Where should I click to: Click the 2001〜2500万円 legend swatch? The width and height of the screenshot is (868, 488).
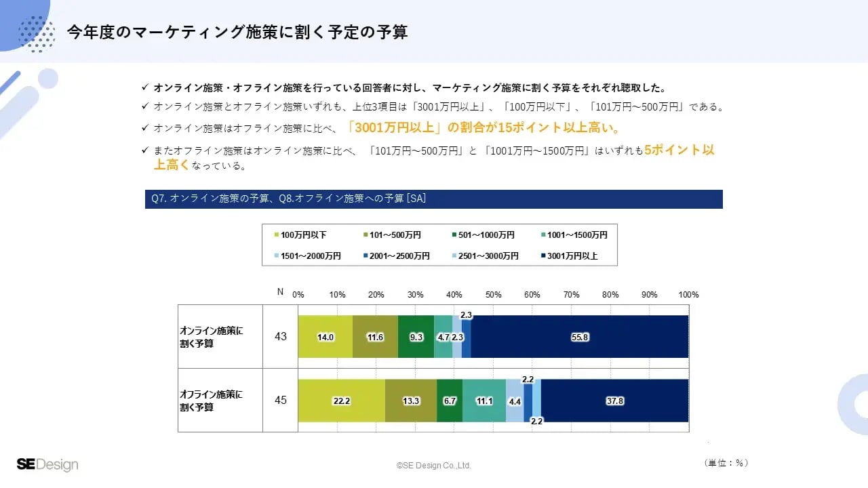coord(365,256)
